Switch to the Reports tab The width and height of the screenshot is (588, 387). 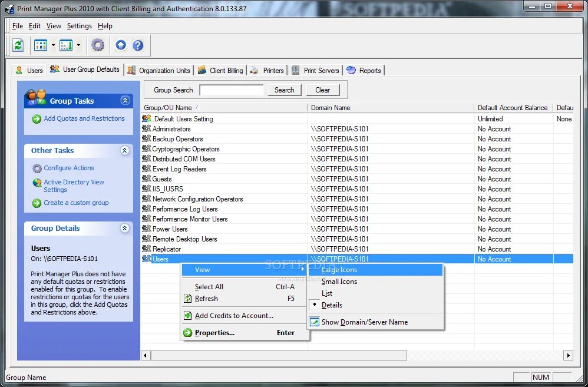[364, 70]
